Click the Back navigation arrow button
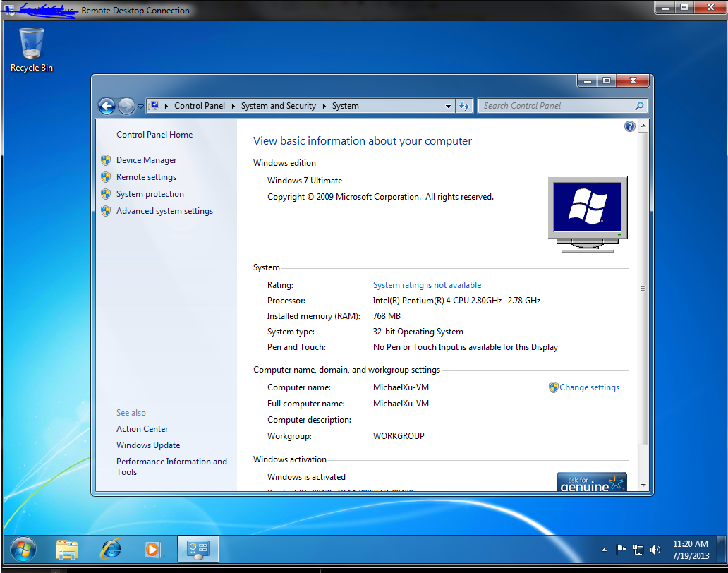The image size is (728, 573). (x=107, y=106)
